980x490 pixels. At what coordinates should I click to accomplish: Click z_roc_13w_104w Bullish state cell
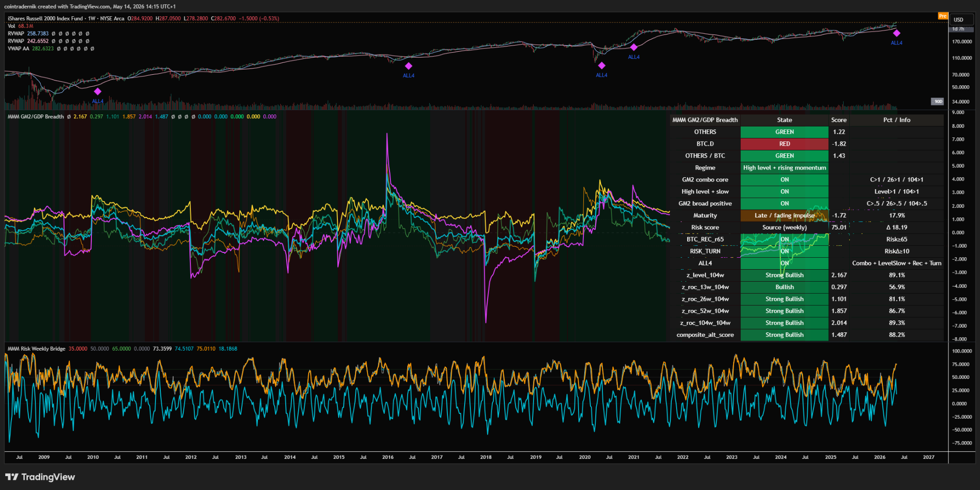[784, 287]
